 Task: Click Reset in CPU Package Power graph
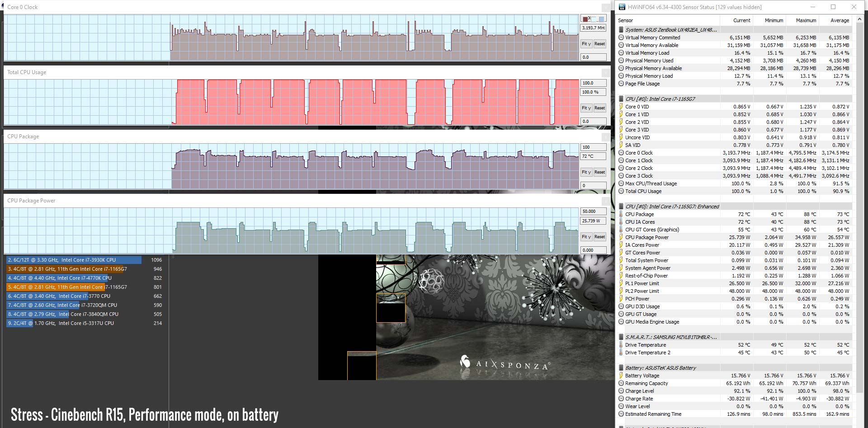[599, 237]
